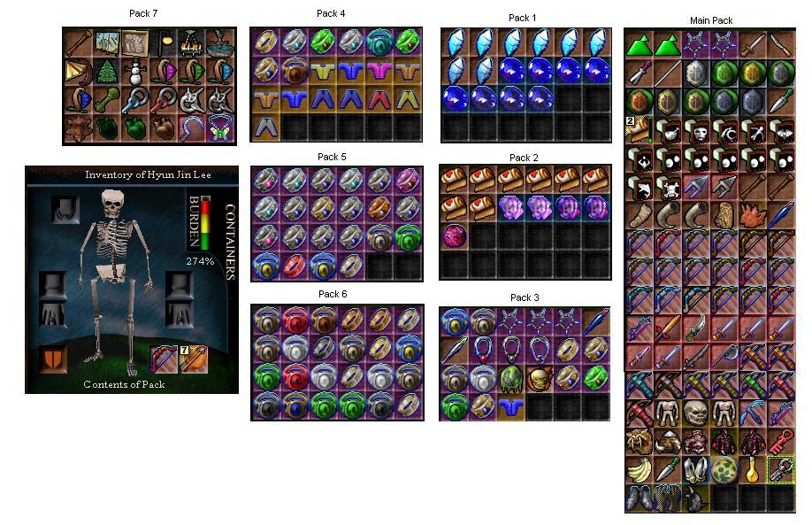Pick the goblin head item in Pack 3
Screen dimensions: 812x525
click(x=539, y=379)
